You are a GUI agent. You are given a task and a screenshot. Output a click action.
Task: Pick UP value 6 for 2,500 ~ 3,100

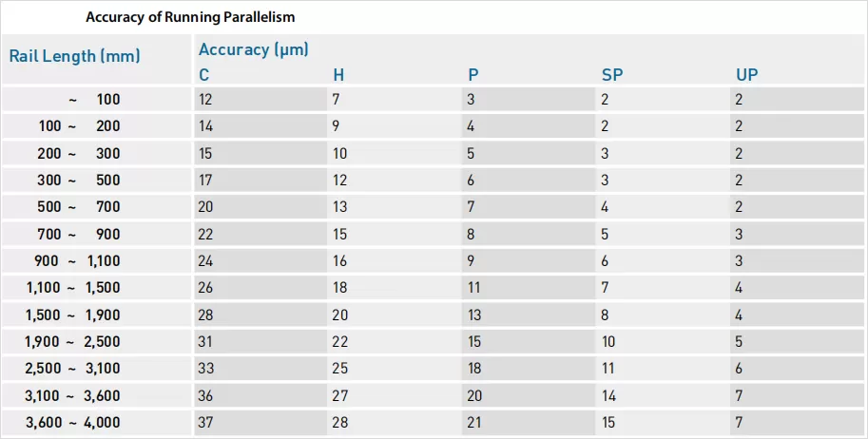739,368
